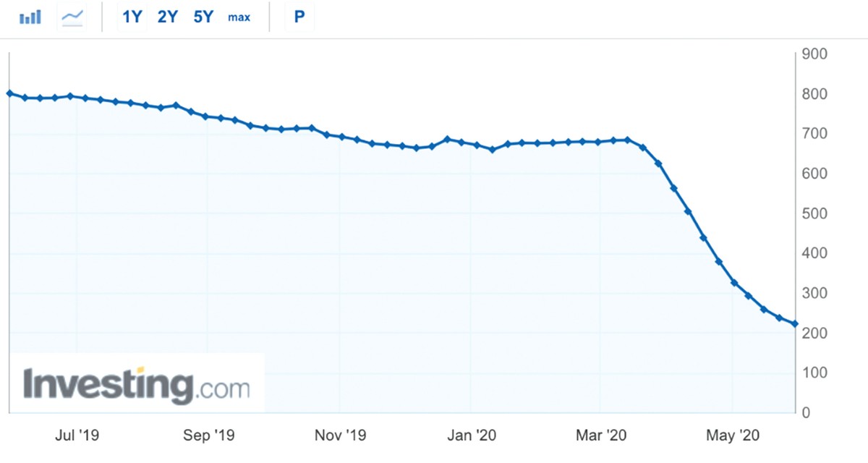Click the Jul '19 x-axis label
This screenshot has width=868, height=463.
pos(77,436)
